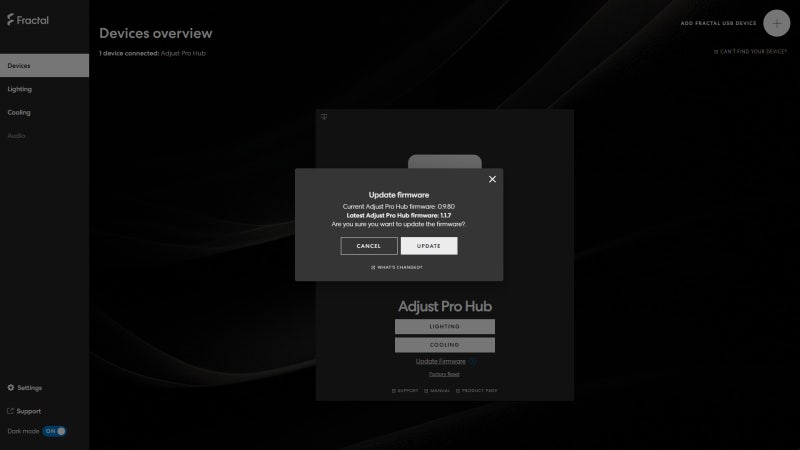Click the Can't Find Your Device link

click(x=750, y=52)
